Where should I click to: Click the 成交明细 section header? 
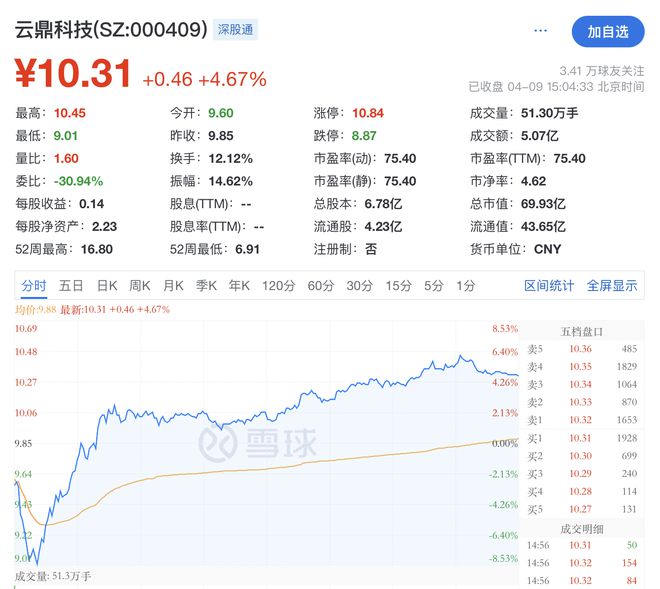coord(582,529)
